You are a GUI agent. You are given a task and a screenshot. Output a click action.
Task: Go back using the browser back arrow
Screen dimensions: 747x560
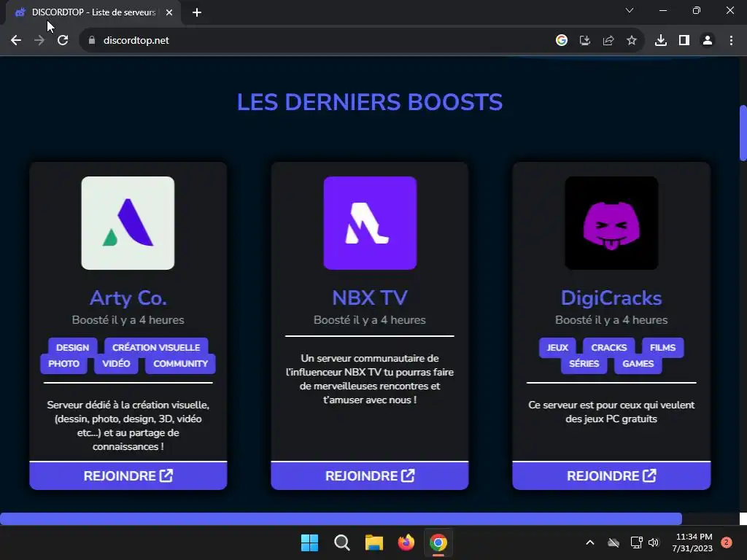click(16, 41)
